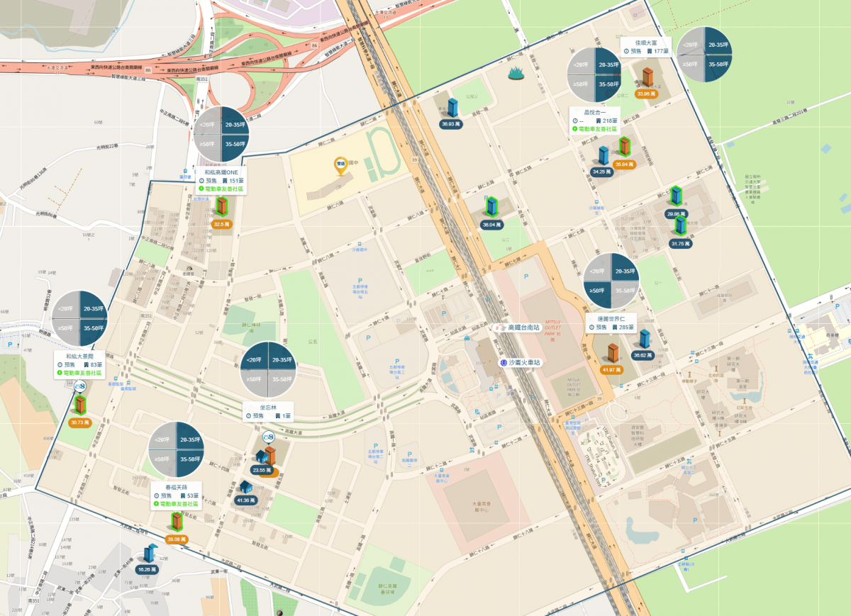
Task: Select the orange building marker priced 33.95萬
Action: point(647,77)
